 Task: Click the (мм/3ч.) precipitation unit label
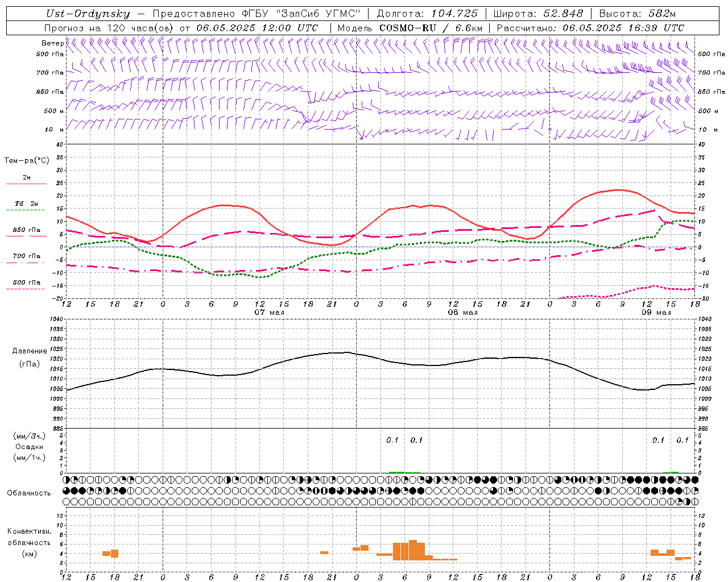pyautogui.click(x=30, y=436)
